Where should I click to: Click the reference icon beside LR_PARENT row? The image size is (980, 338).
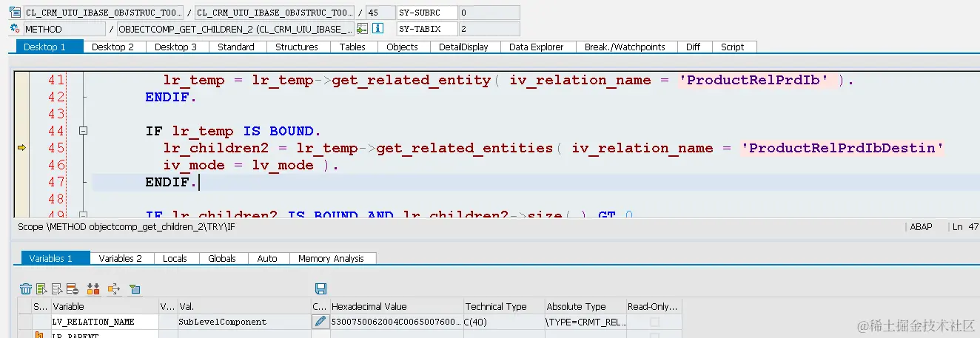[39, 335]
